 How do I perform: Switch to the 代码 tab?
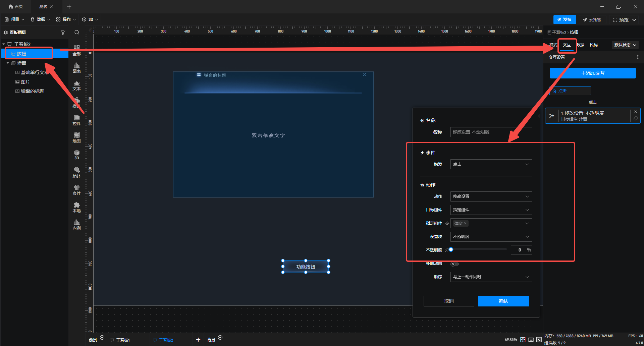click(x=593, y=45)
